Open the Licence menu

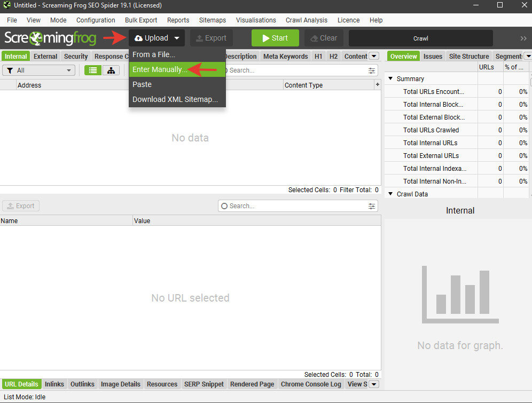348,20
